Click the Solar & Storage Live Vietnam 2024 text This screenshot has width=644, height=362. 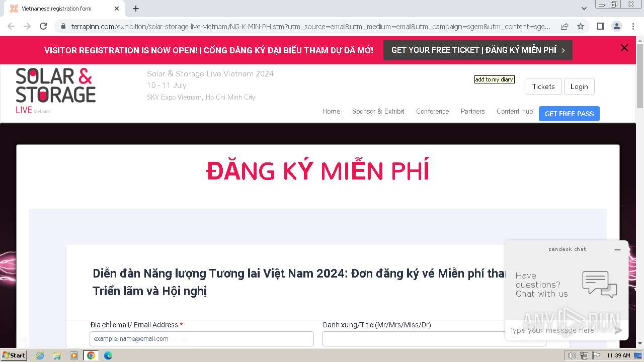tap(210, 73)
